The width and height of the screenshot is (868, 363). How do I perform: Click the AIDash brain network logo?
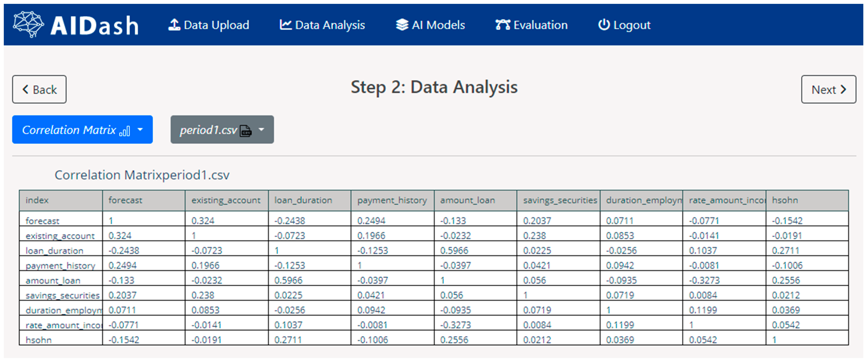(28, 24)
